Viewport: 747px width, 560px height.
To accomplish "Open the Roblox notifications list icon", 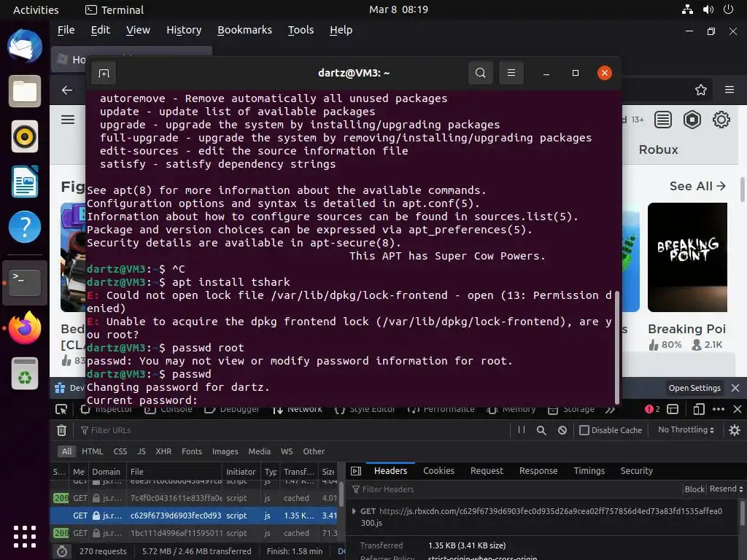I will pos(662,120).
